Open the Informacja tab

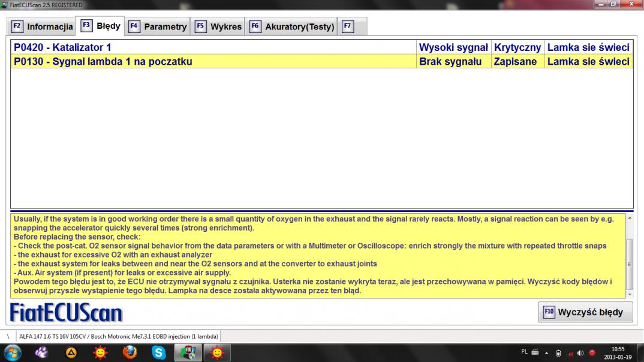click(41, 27)
